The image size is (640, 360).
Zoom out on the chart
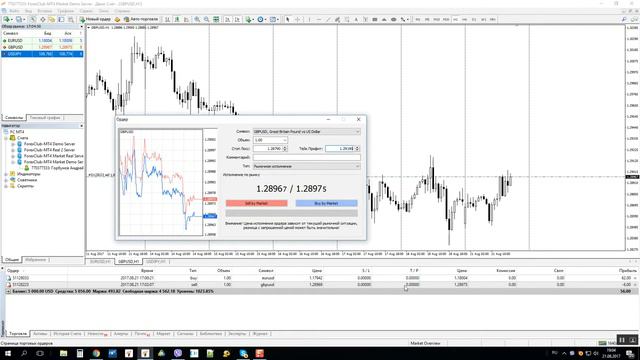click(x=207, y=19)
